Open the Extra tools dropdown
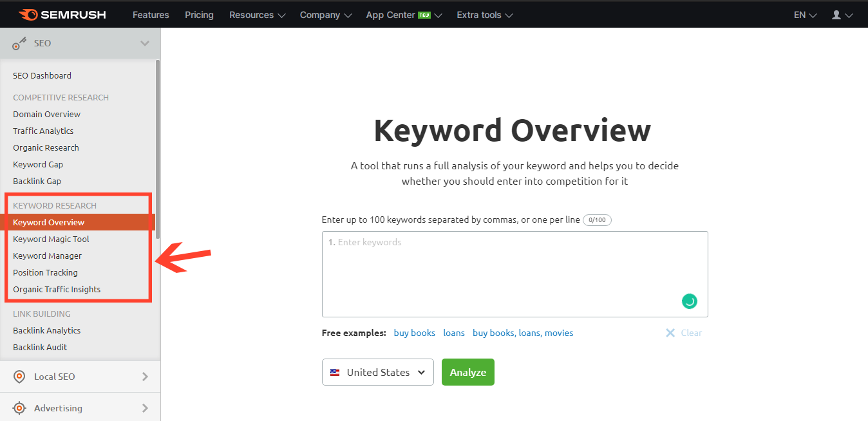The width and height of the screenshot is (868, 421). (x=484, y=15)
